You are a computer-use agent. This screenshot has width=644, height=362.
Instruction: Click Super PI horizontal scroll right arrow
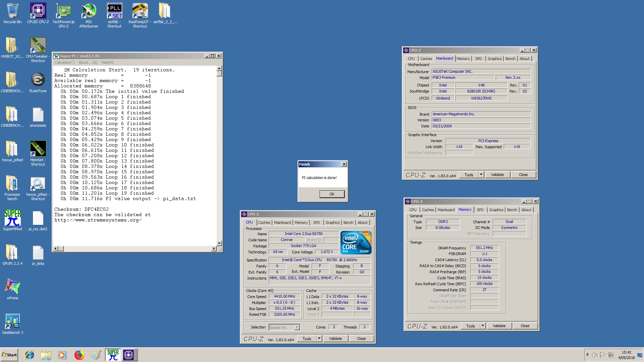pos(214,249)
